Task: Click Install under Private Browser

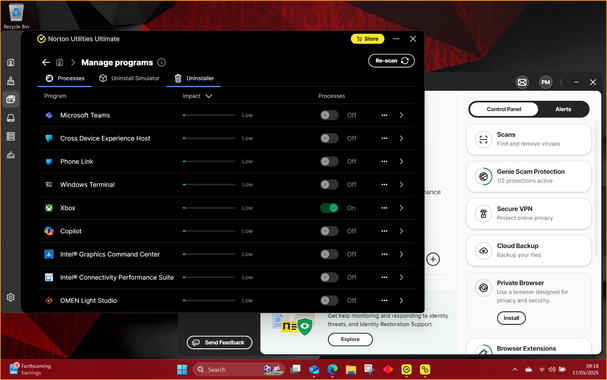Action: (511, 318)
